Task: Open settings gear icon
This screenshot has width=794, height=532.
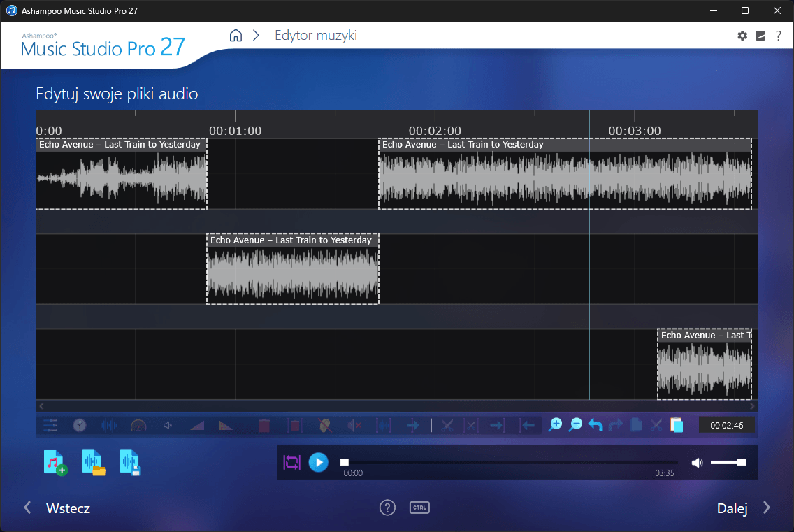Action: pos(742,36)
